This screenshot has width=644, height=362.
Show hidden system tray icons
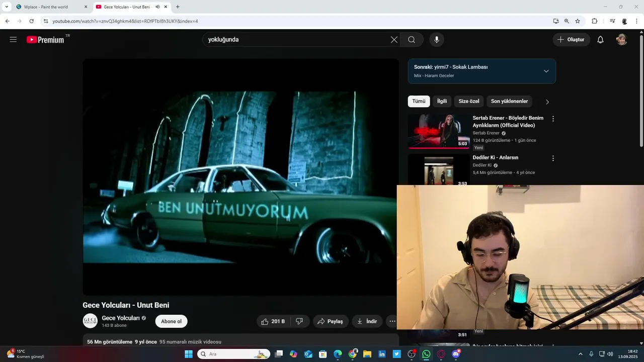(580, 354)
